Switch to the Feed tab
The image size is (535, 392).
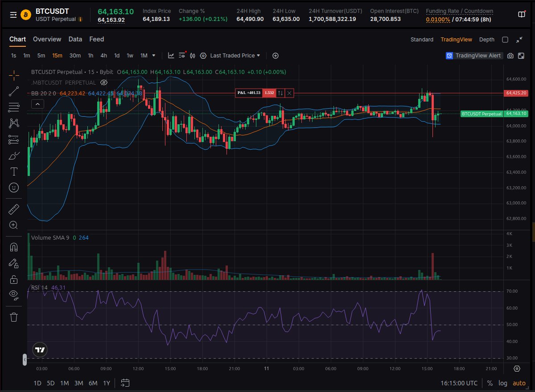click(96, 39)
